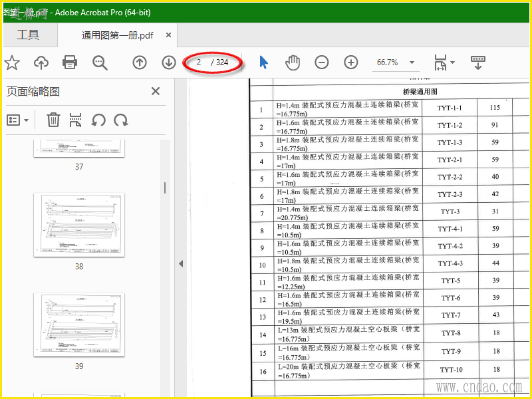This screenshot has height=399, width=532.
Task: Click cell TYT-10
Action: coord(452,370)
